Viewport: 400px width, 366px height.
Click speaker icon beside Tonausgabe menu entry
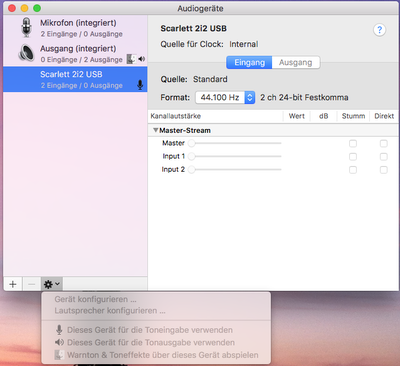pyautogui.click(x=59, y=342)
